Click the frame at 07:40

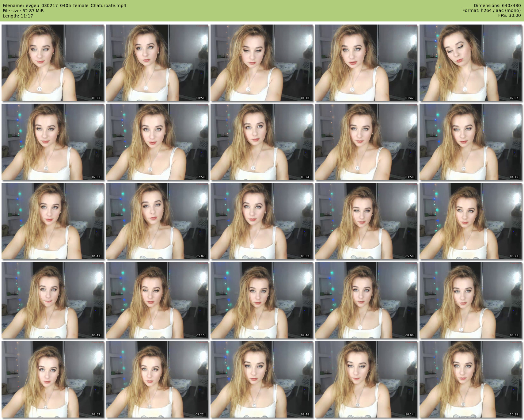coord(262,300)
